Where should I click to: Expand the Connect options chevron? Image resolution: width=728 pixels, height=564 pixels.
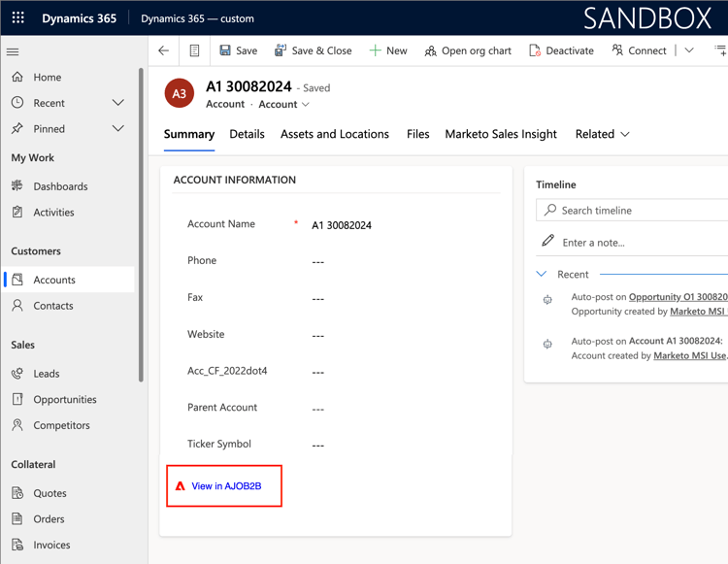click(x=689, y=50)
